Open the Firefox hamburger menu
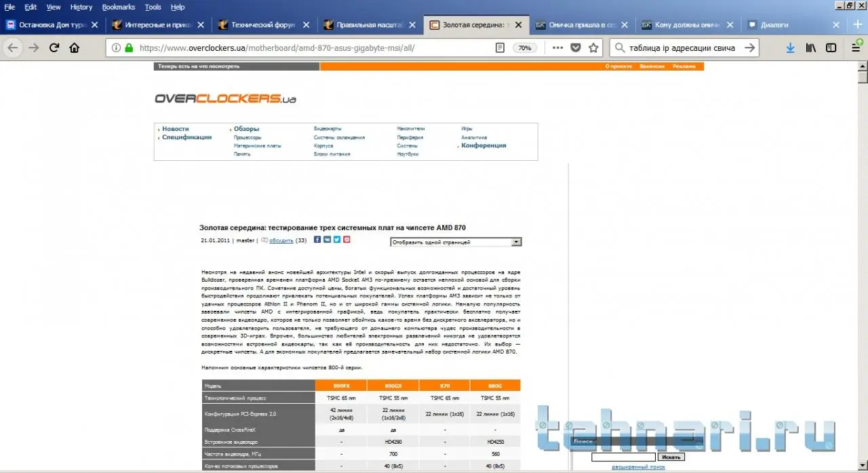 pos(855,48)
